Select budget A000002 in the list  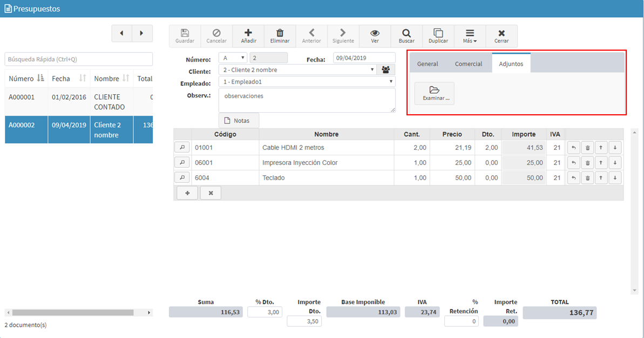78,129
